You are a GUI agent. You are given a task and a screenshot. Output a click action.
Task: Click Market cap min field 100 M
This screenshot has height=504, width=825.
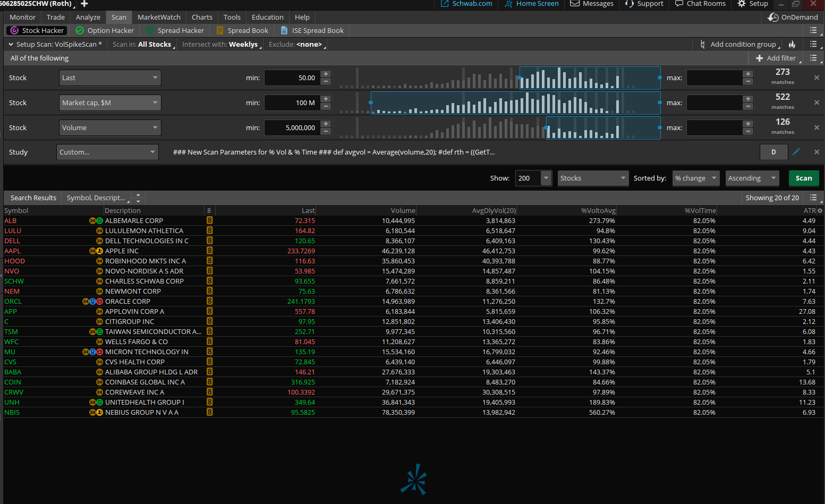click(293, 102)
